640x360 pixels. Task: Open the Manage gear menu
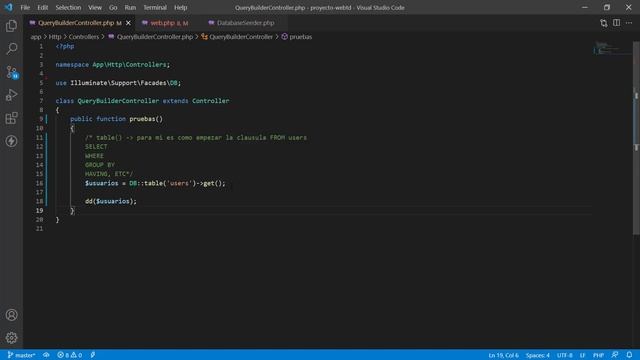point(11,338)
